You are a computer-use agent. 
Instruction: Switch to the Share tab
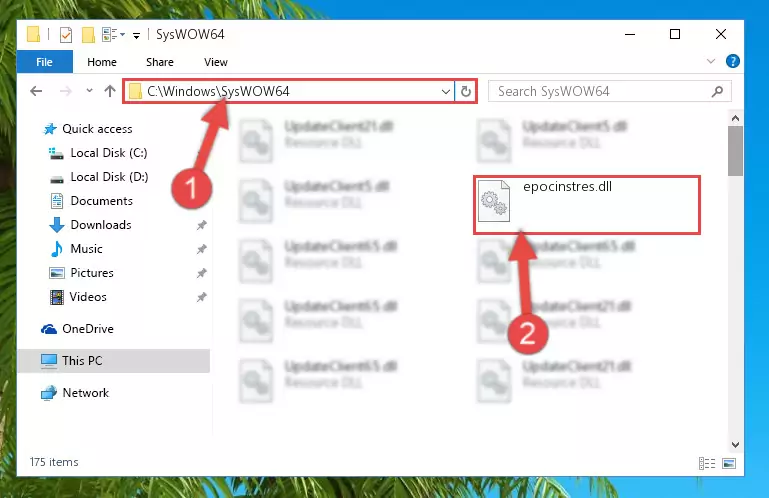pos(159,62)
